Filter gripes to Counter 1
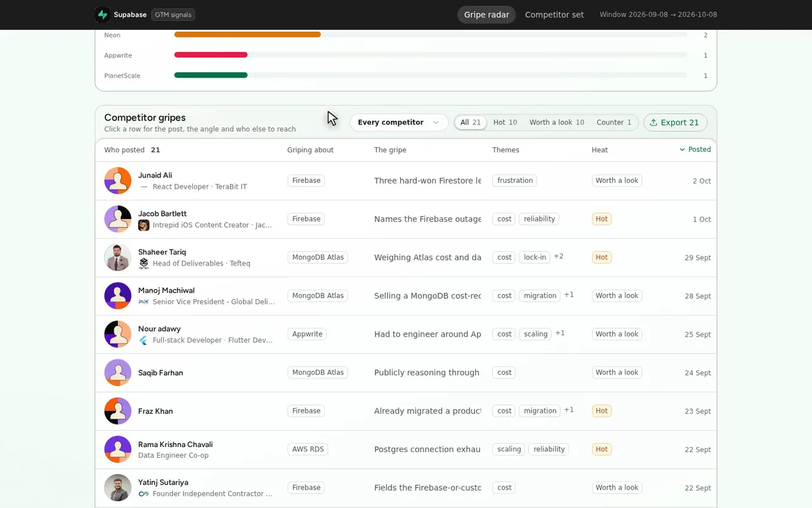Screen dimensions: 812x508 point(614,123)
